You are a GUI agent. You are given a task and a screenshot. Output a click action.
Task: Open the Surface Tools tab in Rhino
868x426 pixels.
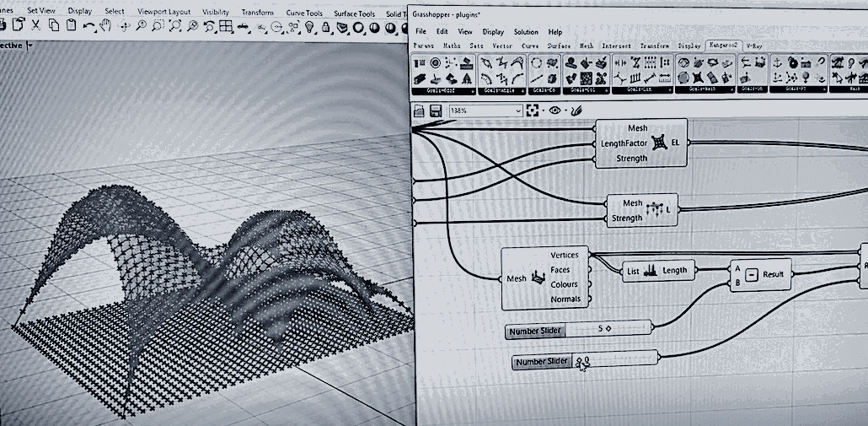coord(354,13)
